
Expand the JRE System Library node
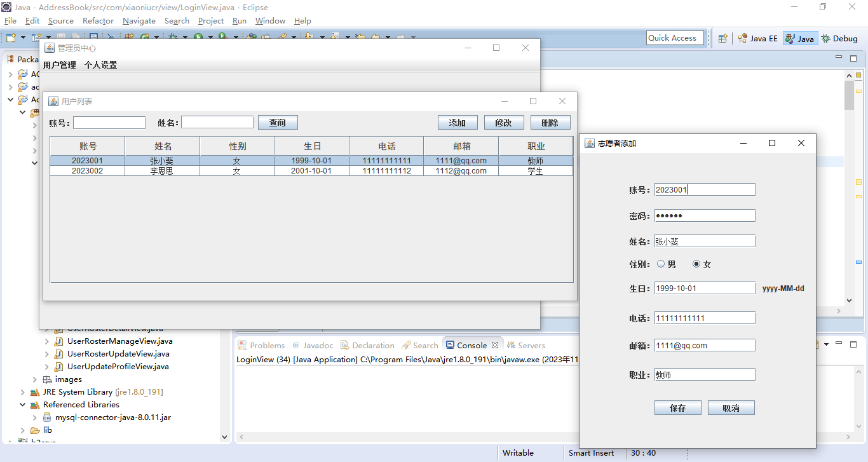pos(23,392)
